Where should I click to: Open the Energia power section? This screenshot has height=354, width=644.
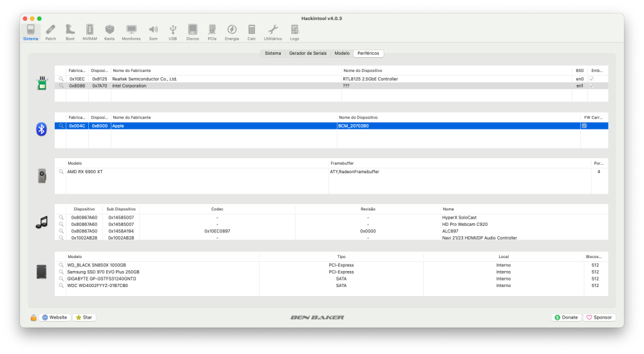[x=232, y=32]
